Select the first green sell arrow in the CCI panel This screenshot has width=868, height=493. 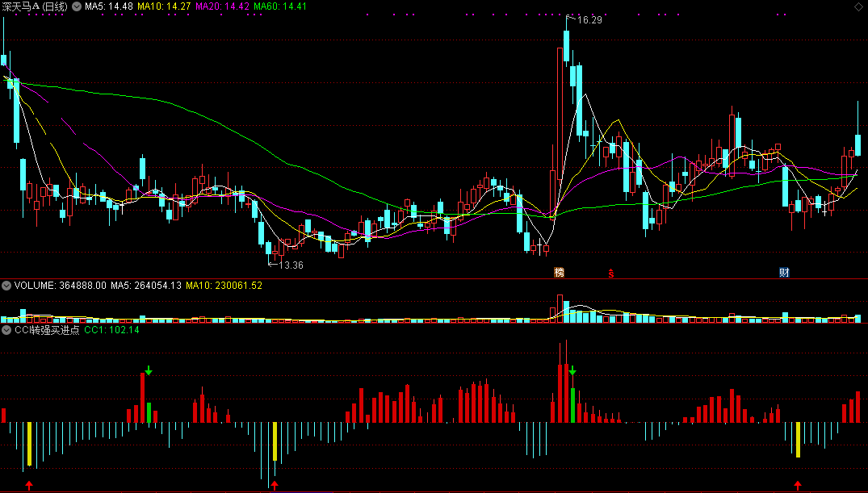[149, 370]
